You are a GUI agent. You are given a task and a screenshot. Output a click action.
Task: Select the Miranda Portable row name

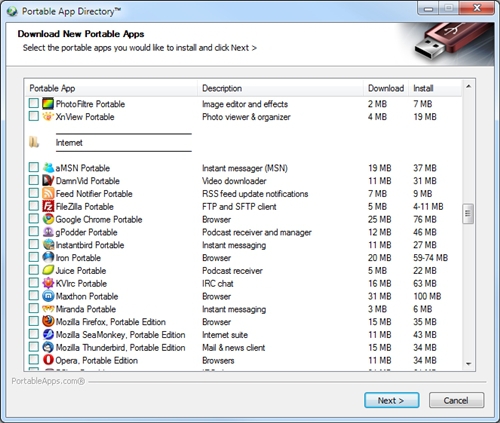pos(86,309)
